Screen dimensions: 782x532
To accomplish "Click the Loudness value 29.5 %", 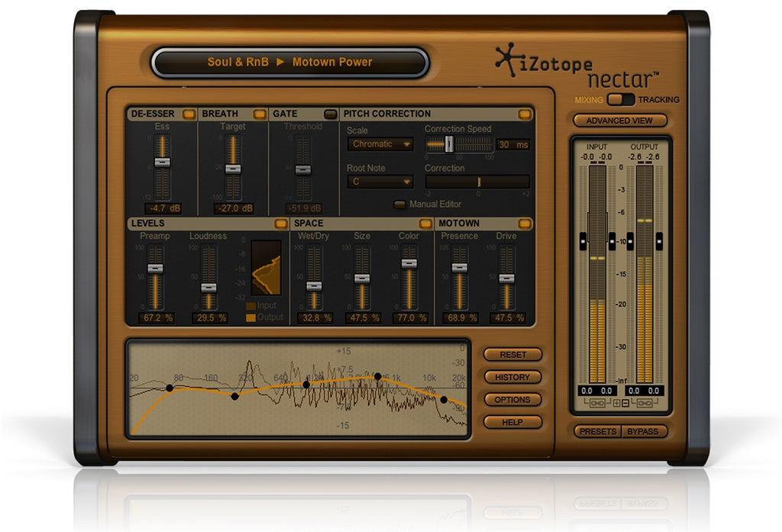I will click(210, 318).
